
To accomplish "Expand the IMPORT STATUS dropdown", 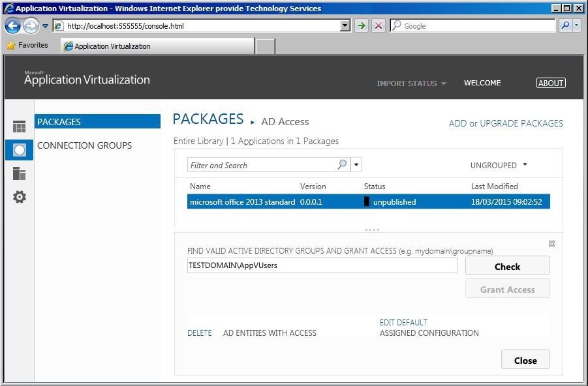I will click(411, 83).
